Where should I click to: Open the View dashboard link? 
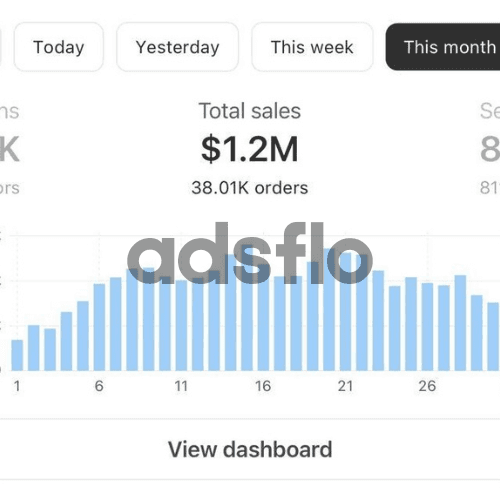click(250, 449)
